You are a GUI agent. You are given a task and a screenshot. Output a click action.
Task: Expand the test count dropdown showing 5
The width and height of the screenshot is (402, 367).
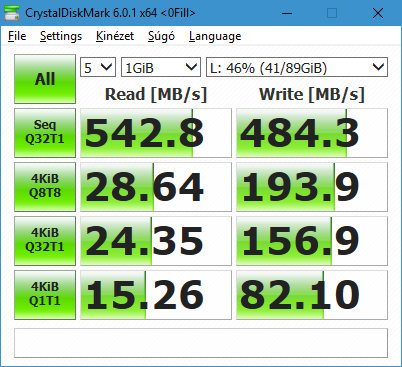tap(98, 67)
